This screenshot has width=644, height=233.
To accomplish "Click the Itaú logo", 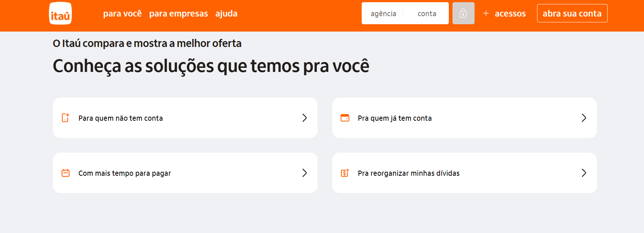I will (60, 14).
